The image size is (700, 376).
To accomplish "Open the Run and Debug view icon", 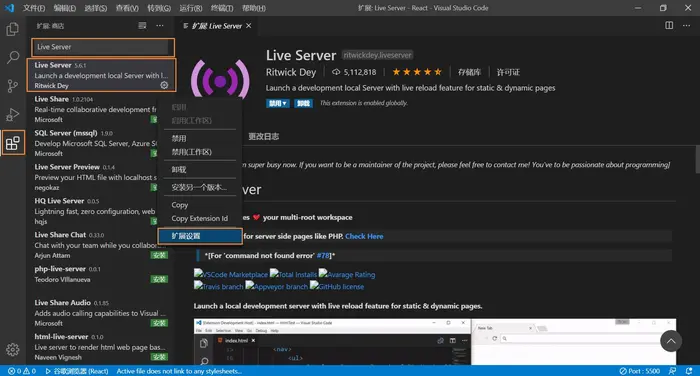I will [12, 114].
